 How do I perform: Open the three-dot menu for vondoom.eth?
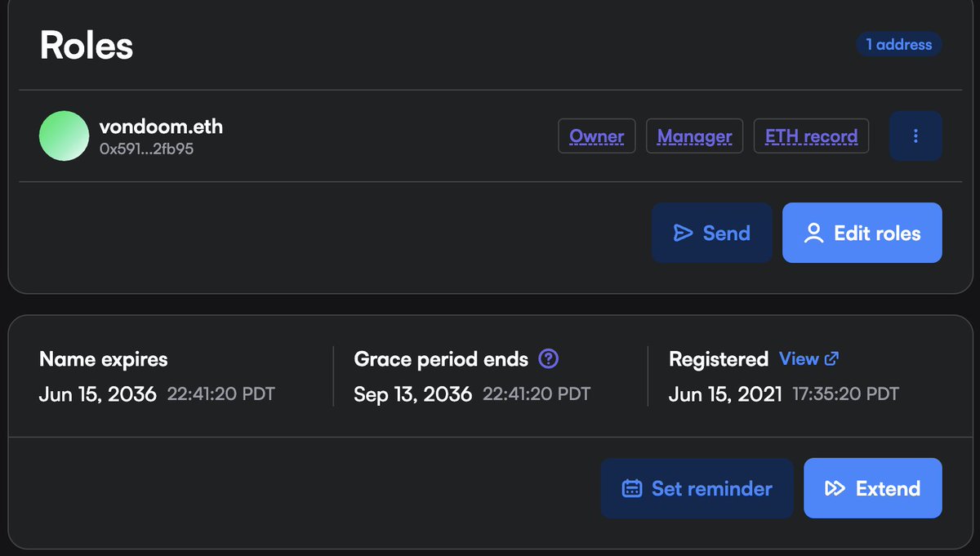915,136
